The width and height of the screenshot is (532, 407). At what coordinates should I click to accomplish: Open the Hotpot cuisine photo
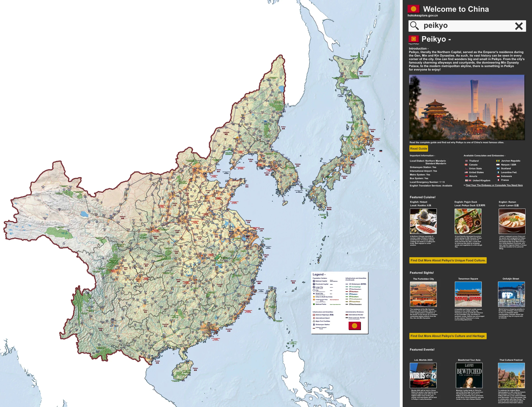[423, 221]
